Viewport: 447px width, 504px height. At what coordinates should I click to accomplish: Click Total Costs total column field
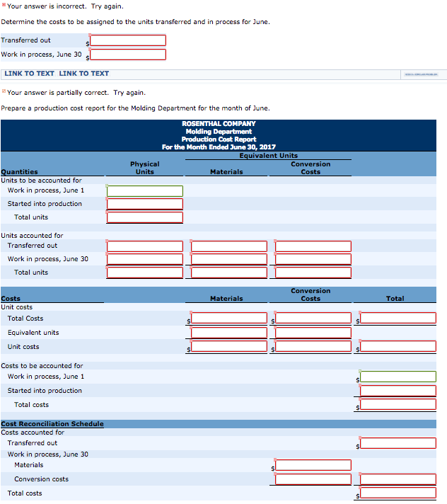(x=398, y=318)
